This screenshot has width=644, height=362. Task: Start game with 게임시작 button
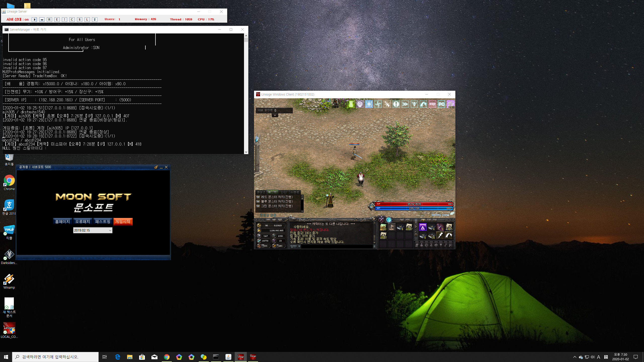[x=123, y=221]
